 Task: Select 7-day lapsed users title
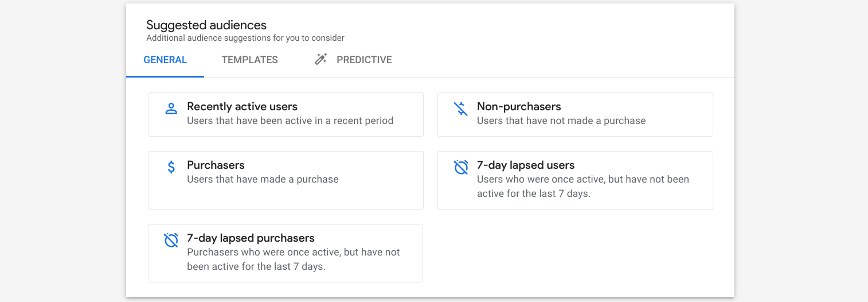(525, 165)
